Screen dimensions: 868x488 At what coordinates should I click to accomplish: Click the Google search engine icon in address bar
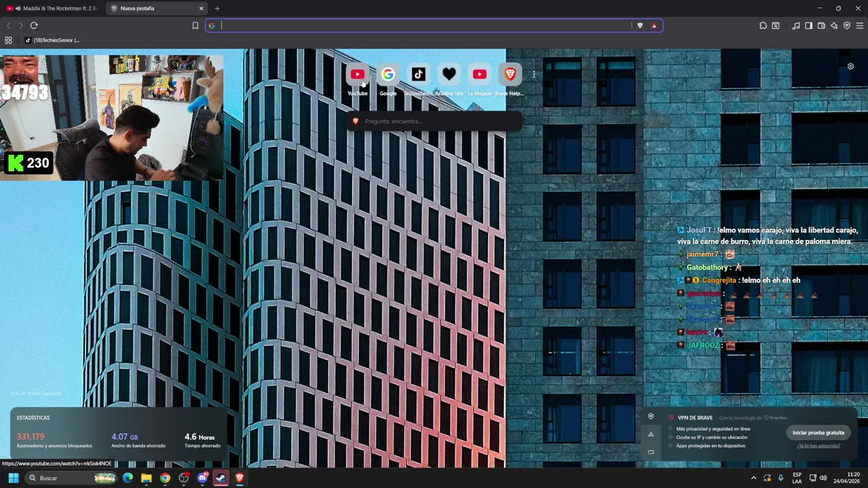[212, 26]
